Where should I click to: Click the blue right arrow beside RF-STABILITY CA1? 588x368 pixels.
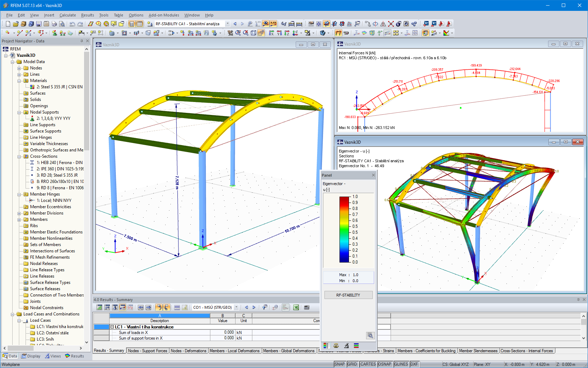click(242, 24)
